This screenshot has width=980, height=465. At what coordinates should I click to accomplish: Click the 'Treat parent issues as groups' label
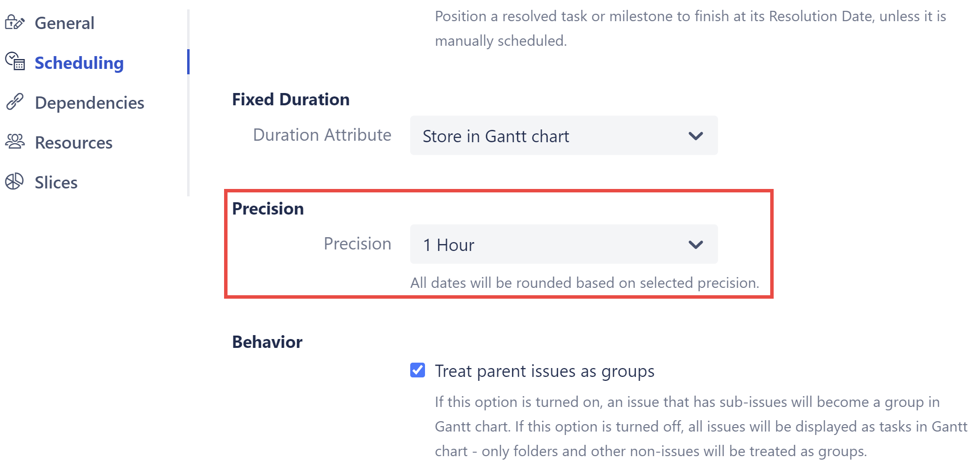(544, 371)
